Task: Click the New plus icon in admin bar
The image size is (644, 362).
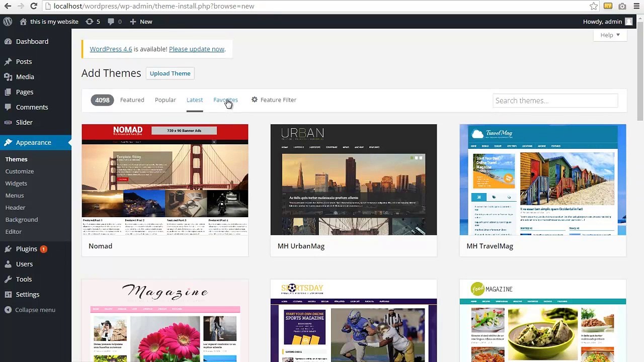Action: tap(133, 22)
